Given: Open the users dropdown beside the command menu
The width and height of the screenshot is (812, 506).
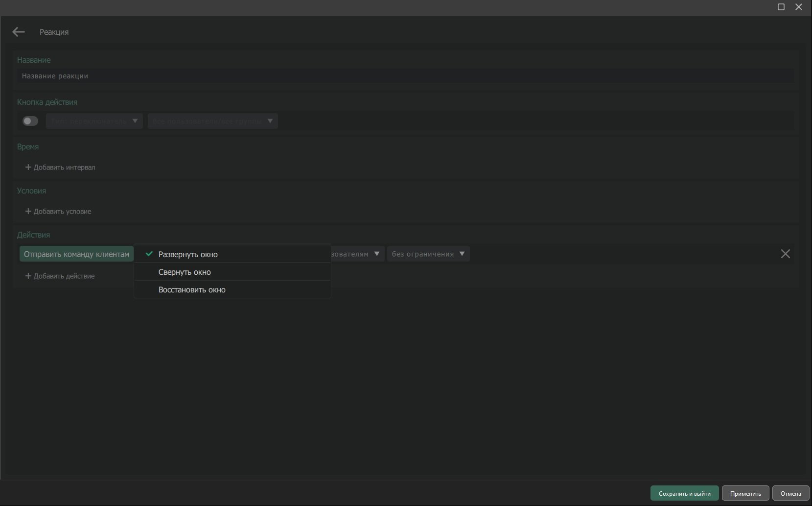Looking at the screenshot, I should (357, 254).
